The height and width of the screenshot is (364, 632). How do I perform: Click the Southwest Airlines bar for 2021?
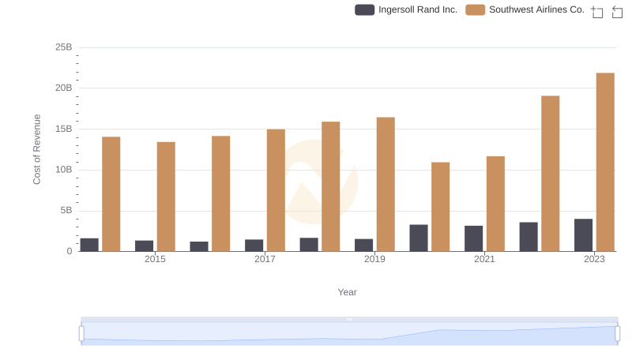[x=495, y=204]
